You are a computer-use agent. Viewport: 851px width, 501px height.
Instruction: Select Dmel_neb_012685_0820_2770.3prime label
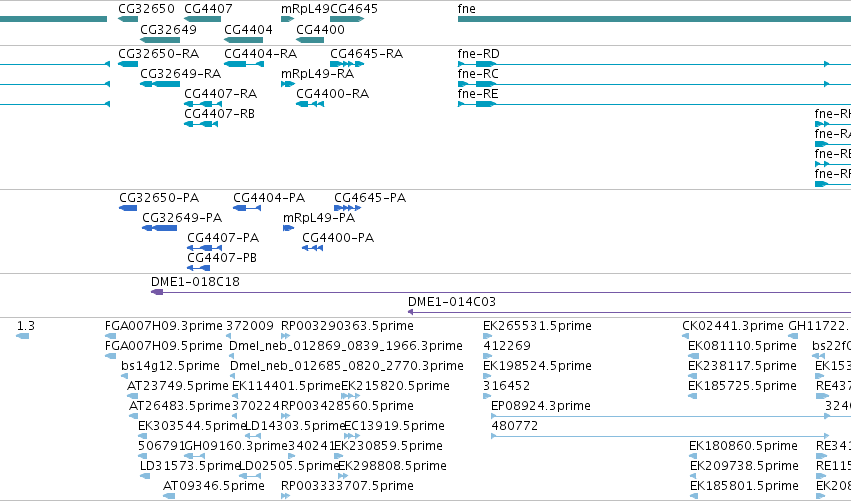click(347, 366)
